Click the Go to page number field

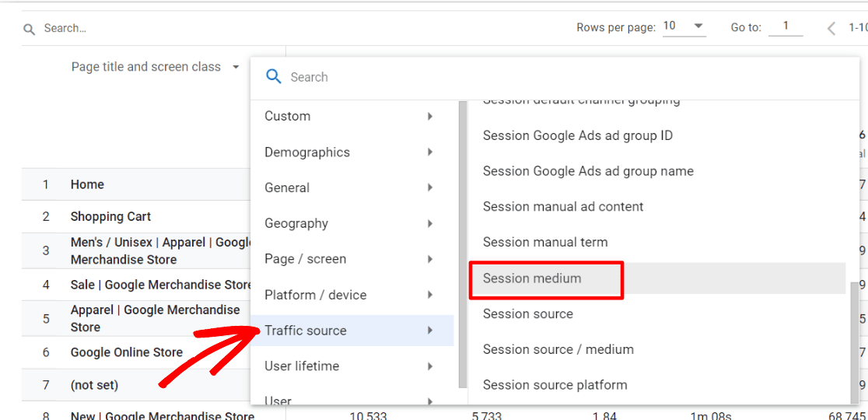786,27
